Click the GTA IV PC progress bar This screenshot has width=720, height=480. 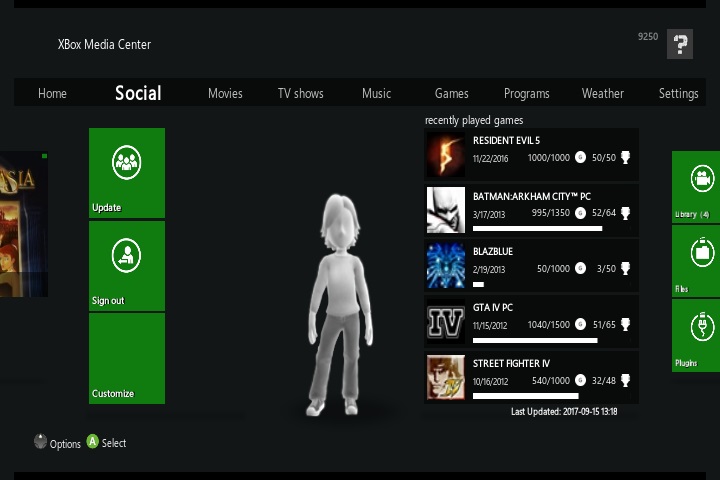pyautogui.click(x=535, y=340)
